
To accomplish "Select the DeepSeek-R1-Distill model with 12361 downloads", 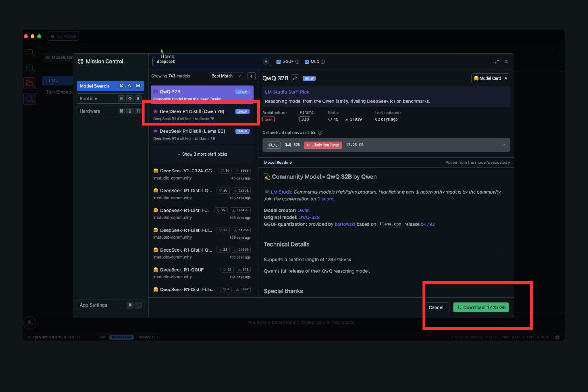I will coord(202,194).
